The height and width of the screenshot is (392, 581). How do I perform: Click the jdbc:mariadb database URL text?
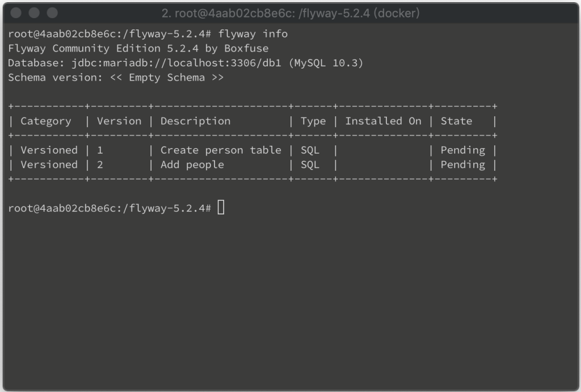click(x=176, y=63)
